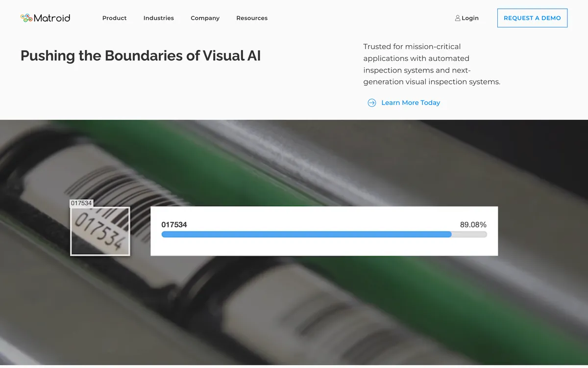
Task: Click the REQUEST A DEMO button
Action: coord(532,18)
